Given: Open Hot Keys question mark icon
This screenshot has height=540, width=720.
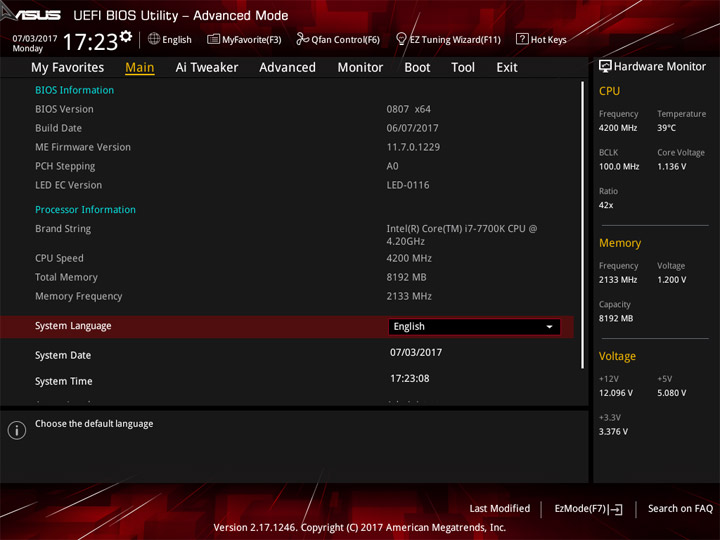Looking at the screenshot, I should [x=522, y=39].
